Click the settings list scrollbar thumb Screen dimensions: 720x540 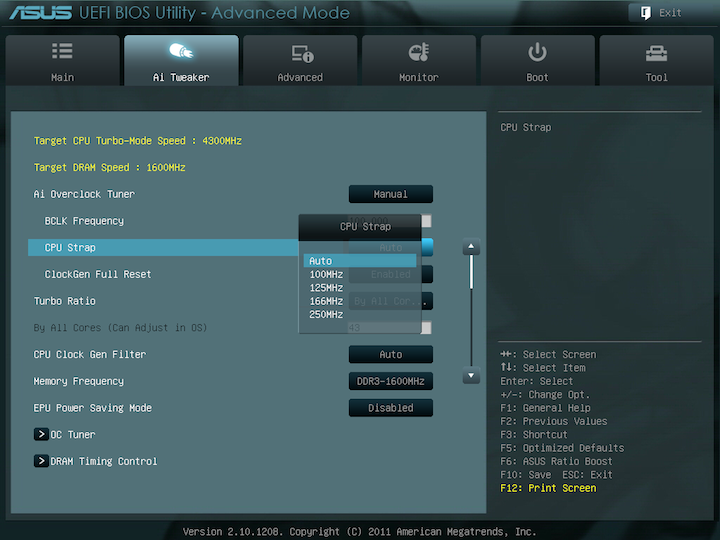coord(471,272)
